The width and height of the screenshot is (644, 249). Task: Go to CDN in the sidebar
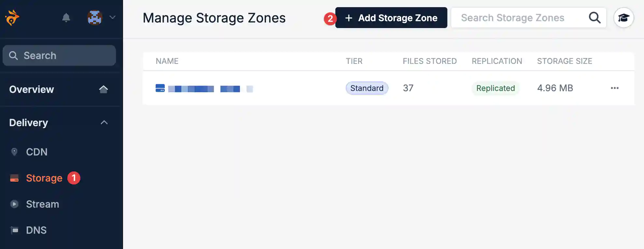(36, 152)
